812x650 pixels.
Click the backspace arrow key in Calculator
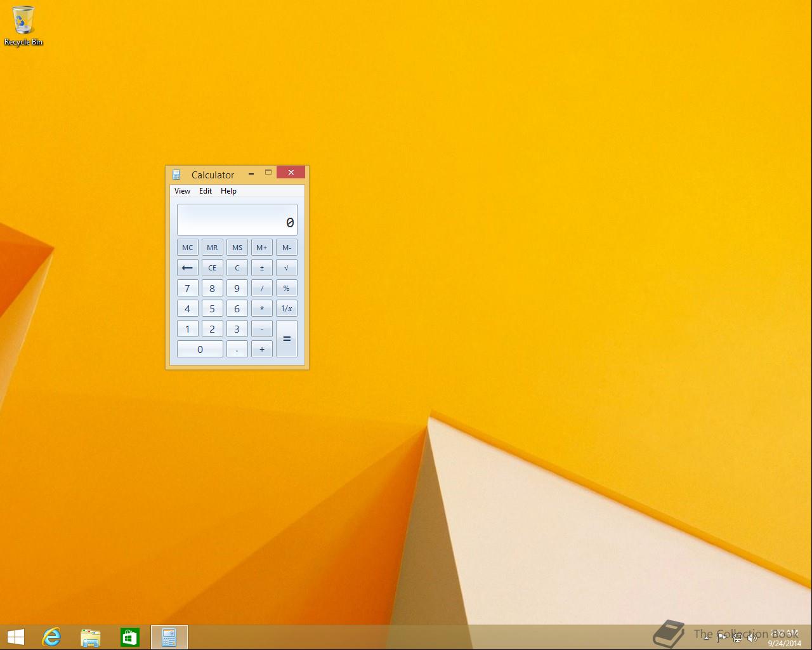tap(187, 268)
